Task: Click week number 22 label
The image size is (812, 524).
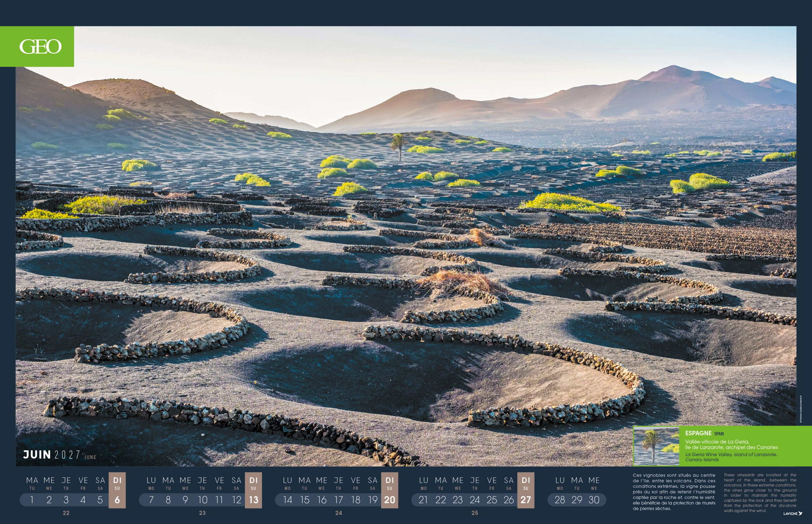Action: point(66,513)
